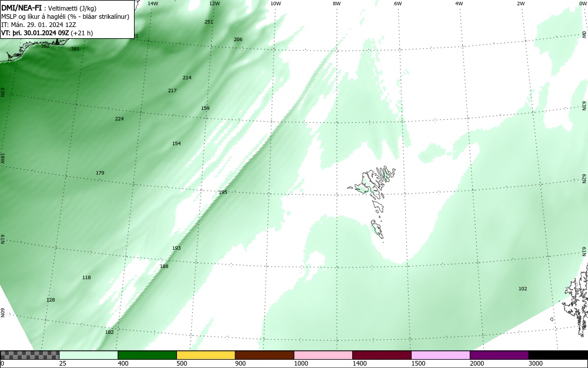Image resolution: width=588 pixels, height=368 pixels.
Task: Click the legend scale number '3000'
Action: [x=535, y=363]
